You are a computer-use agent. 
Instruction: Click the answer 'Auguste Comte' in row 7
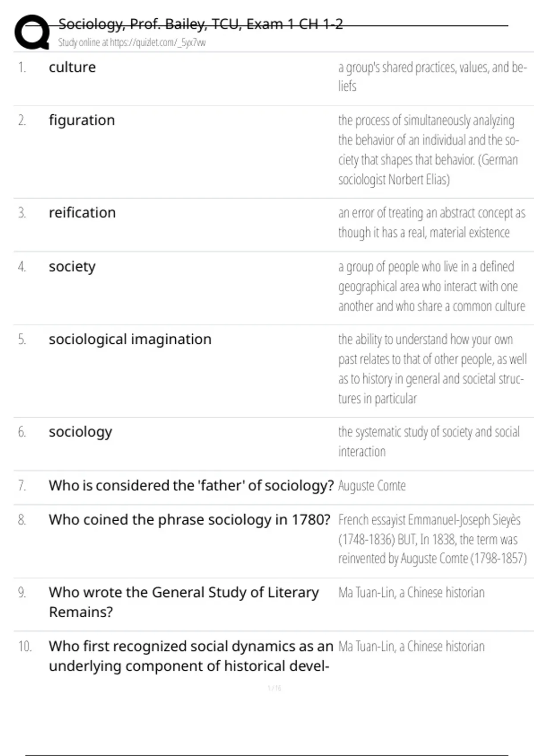coord(372,486)
